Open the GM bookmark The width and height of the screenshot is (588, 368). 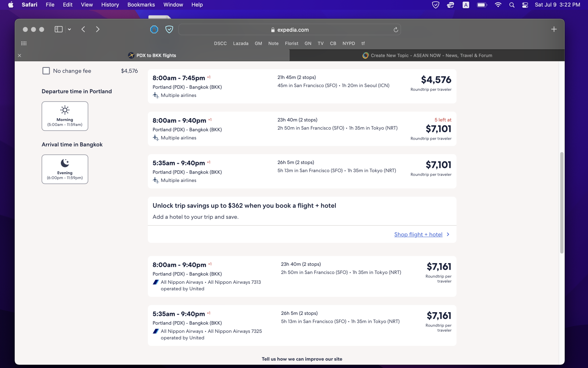pyautogui.click(x=258, y=43)
